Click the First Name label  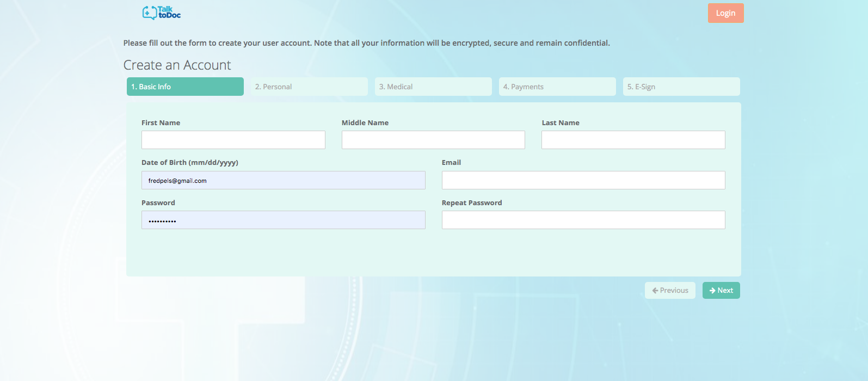pos(161,123)
